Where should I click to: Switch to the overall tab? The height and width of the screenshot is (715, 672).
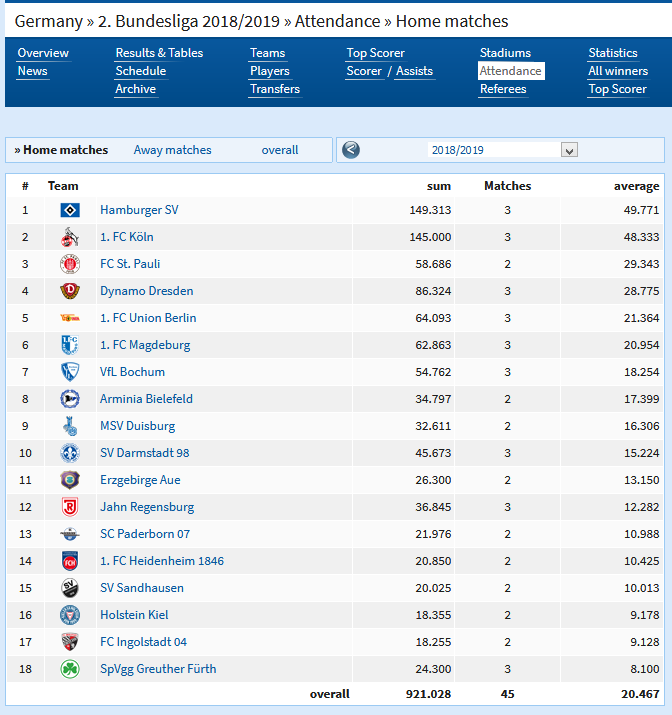coord(279,150)
